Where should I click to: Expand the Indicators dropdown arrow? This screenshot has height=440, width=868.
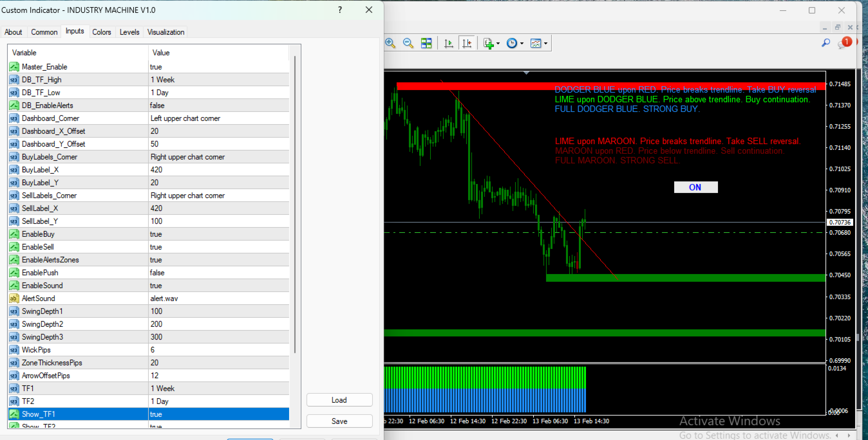click(498, 44)
